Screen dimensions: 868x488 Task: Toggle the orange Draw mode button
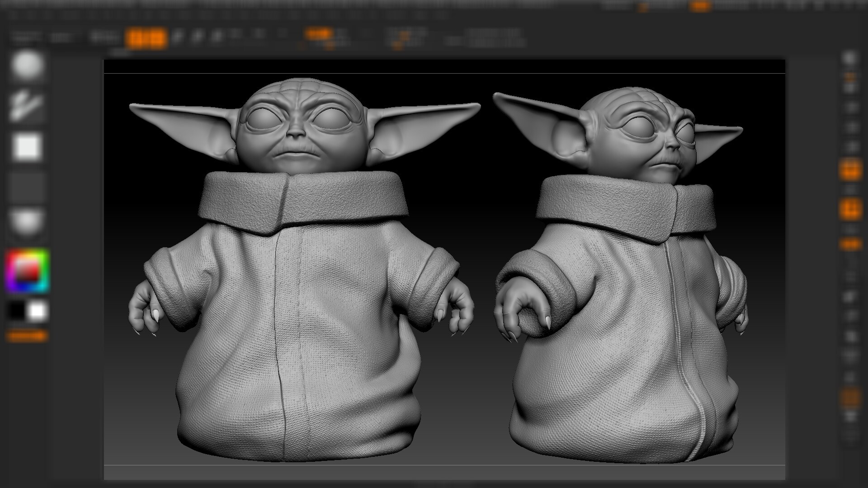click(157, 38)
